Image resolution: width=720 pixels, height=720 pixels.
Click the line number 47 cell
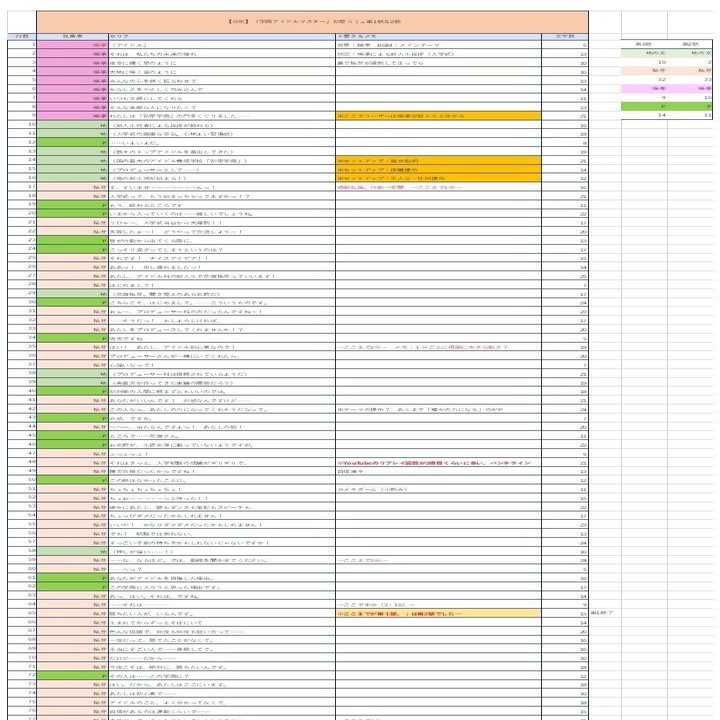point(22,453)
